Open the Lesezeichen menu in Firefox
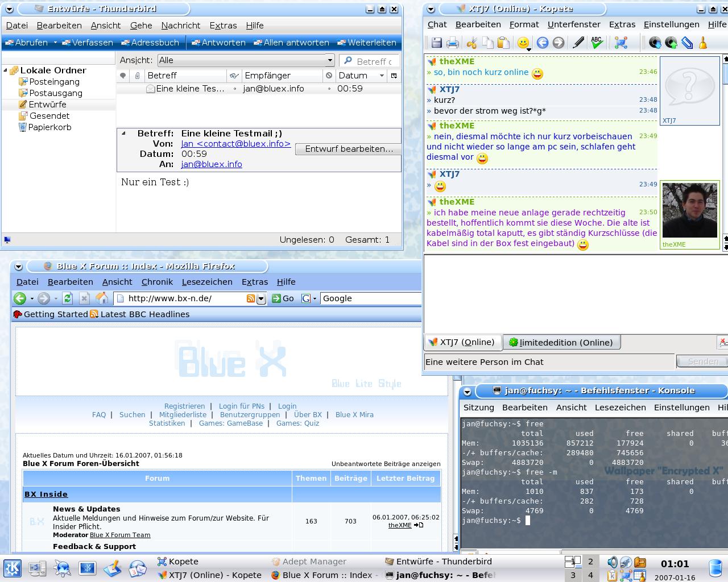The height and width of the screenshot is (582, 728). (207, 282)
